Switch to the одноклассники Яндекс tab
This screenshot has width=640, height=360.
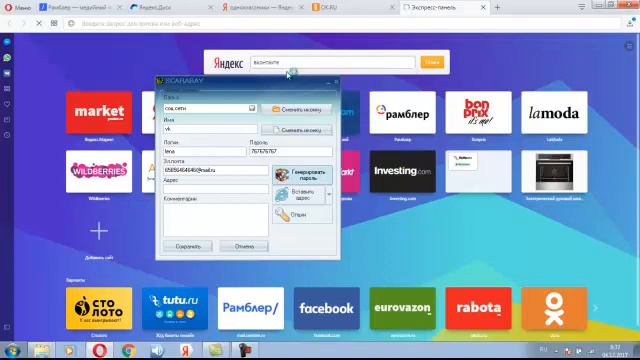262,7
